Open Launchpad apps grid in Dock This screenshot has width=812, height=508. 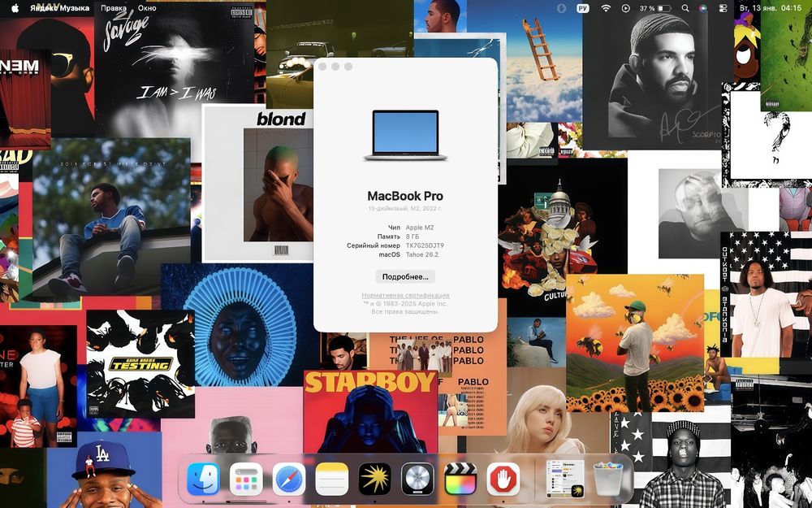[x=246, y=479]
